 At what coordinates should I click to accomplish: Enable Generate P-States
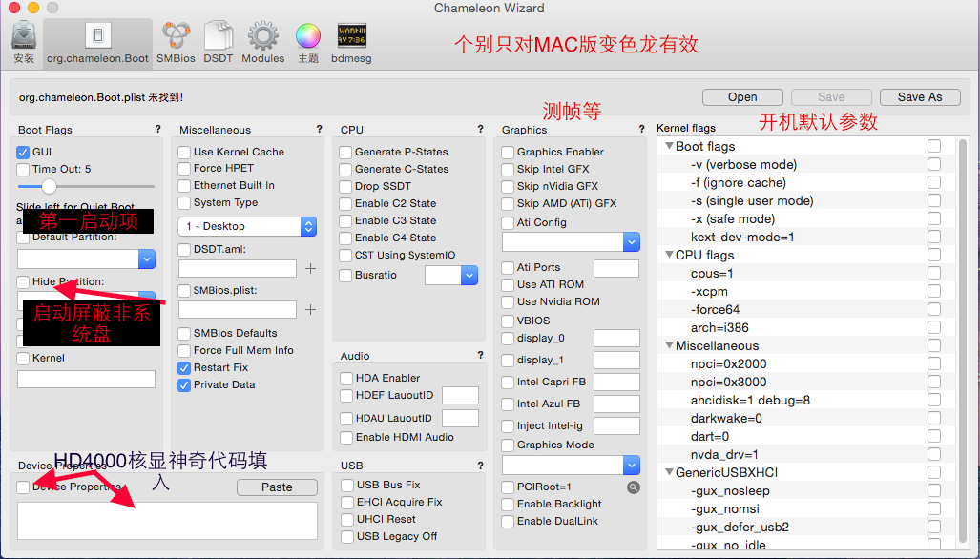tap(345, 153)
